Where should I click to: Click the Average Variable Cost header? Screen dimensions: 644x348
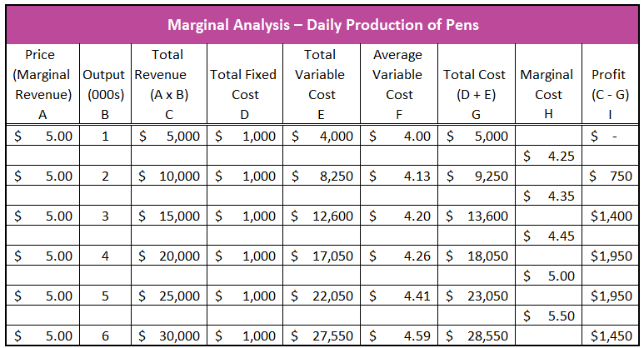(x=399, y=84)
